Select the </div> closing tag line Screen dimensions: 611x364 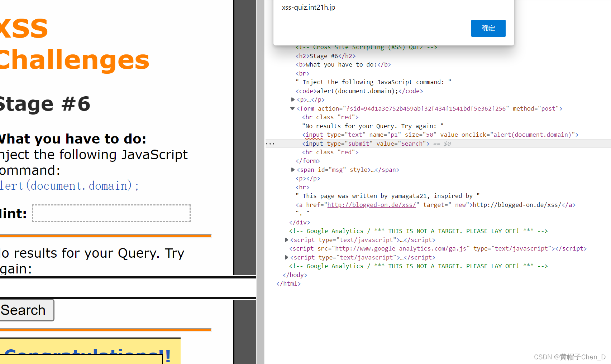[x=300, y=222]
